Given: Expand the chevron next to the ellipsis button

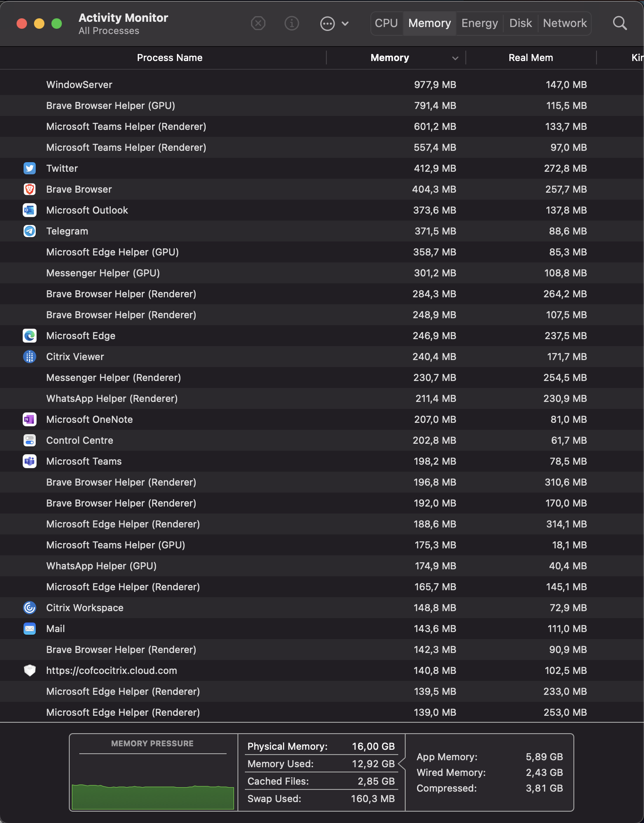Looking at the screenshot, I should [x=345, y=24].
